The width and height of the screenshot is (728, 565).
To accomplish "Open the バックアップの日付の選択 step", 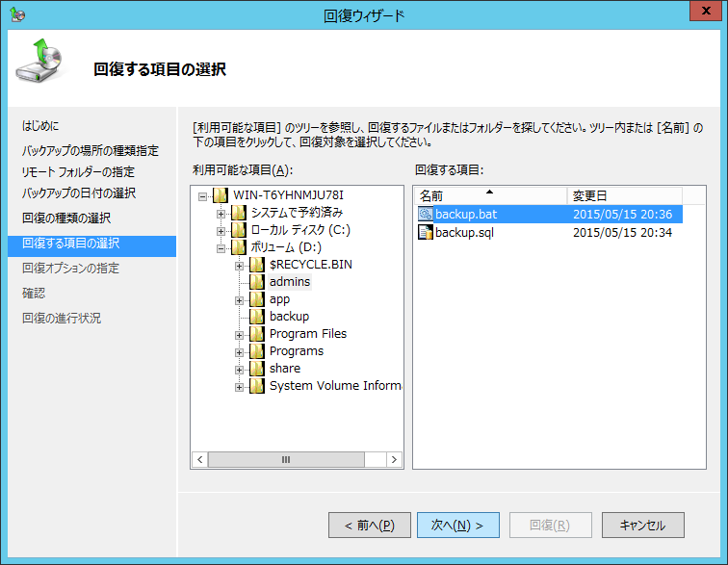I will 79,193.
